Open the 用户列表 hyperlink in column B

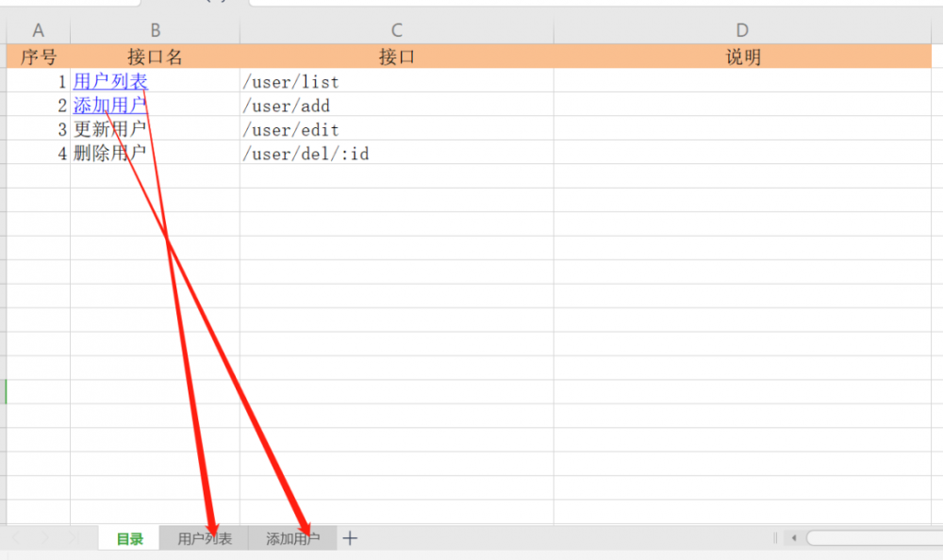pos(110,82)
